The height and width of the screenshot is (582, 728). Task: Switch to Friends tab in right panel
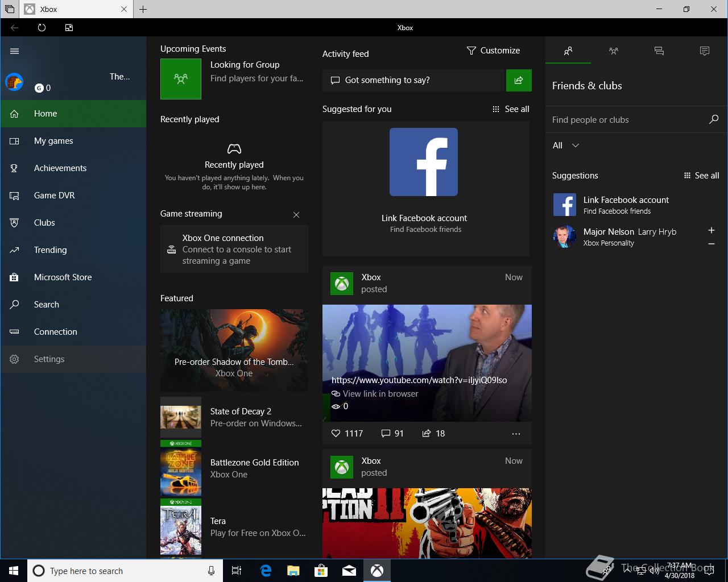(568, 51)
